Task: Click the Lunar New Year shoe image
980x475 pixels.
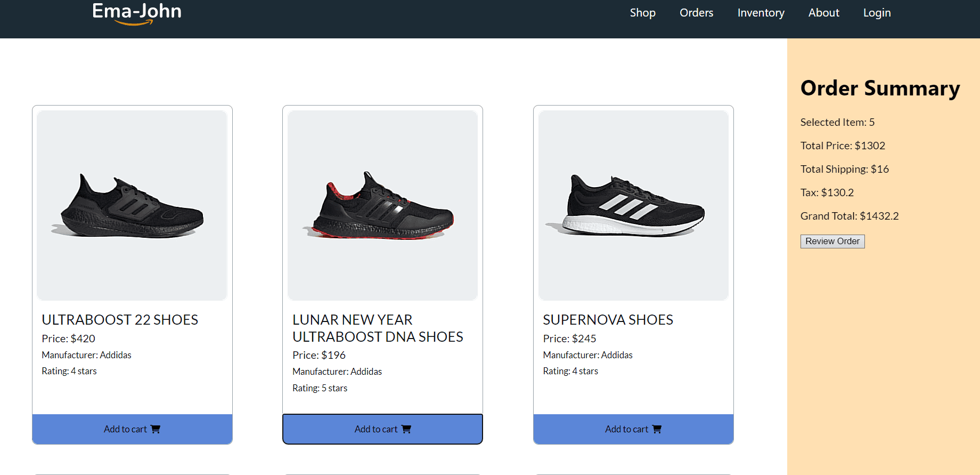Action: (x=382, y=205)
